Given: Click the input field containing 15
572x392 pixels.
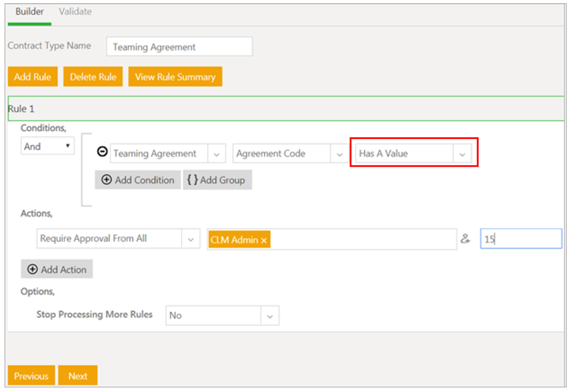Looking at the screenshot, I should coord(521,239).
